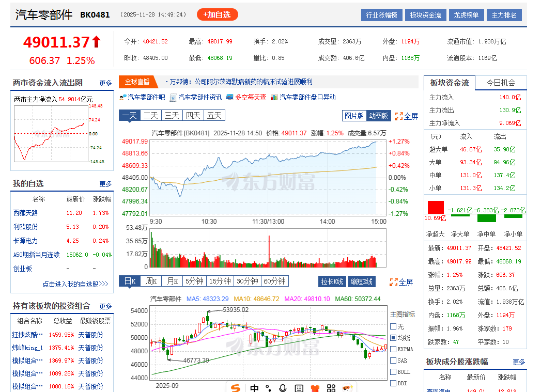541x392 pixels.
Task: Open Sogou AI assistant mascot icon
Action: pyautogui.click(x=347, y=388)
